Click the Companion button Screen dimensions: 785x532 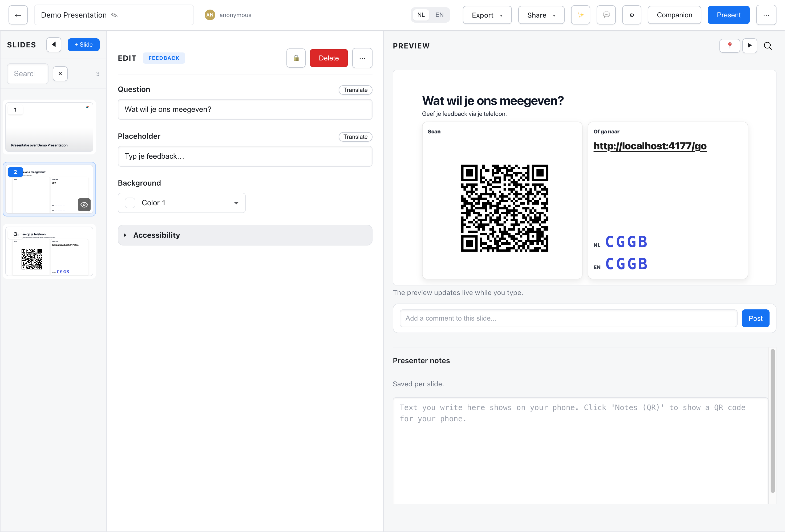tap(674, 15)
